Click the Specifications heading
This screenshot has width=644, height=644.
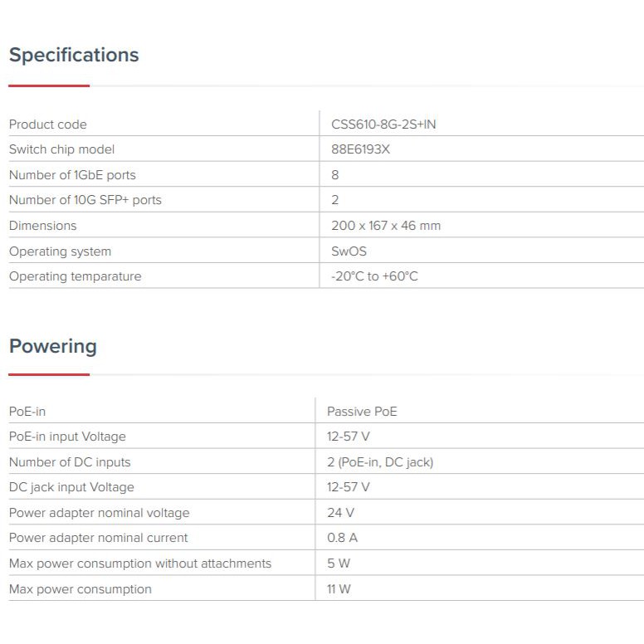click(x=74, y=56)
